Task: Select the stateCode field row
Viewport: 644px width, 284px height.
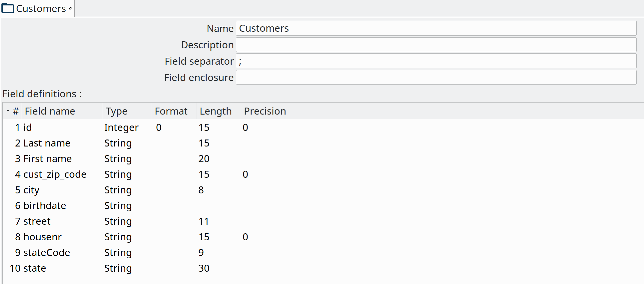Action: coord(46,253)
